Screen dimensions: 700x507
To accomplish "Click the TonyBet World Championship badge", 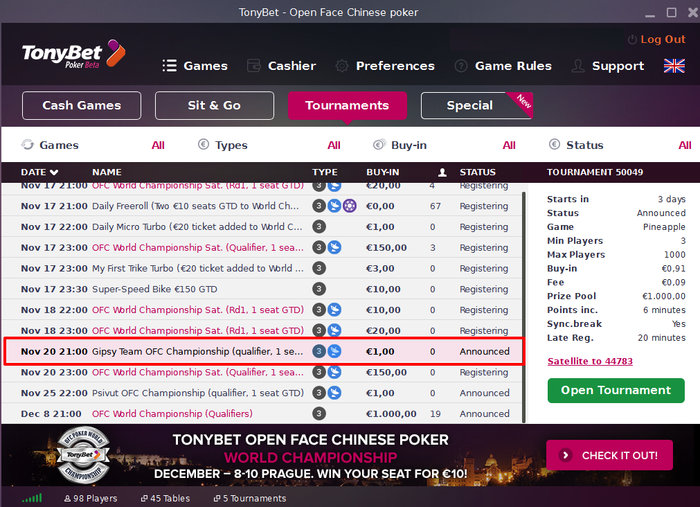I will click(83, 455).
